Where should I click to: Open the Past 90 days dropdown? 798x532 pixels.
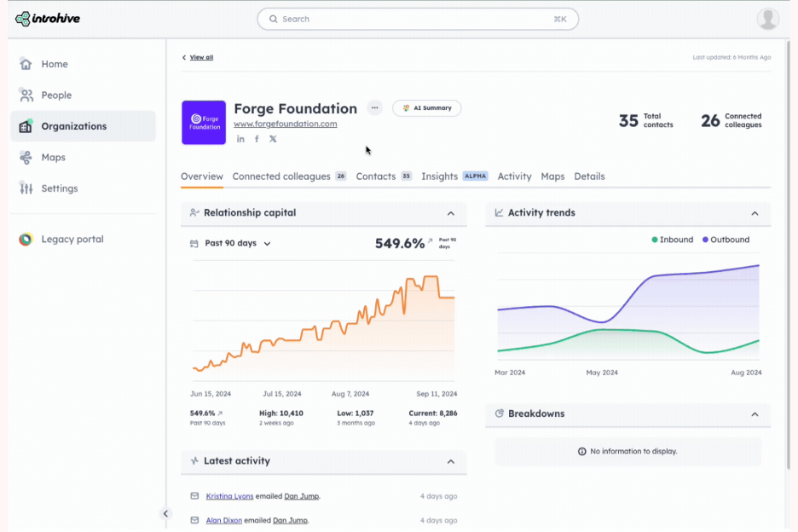coord(238,243)
